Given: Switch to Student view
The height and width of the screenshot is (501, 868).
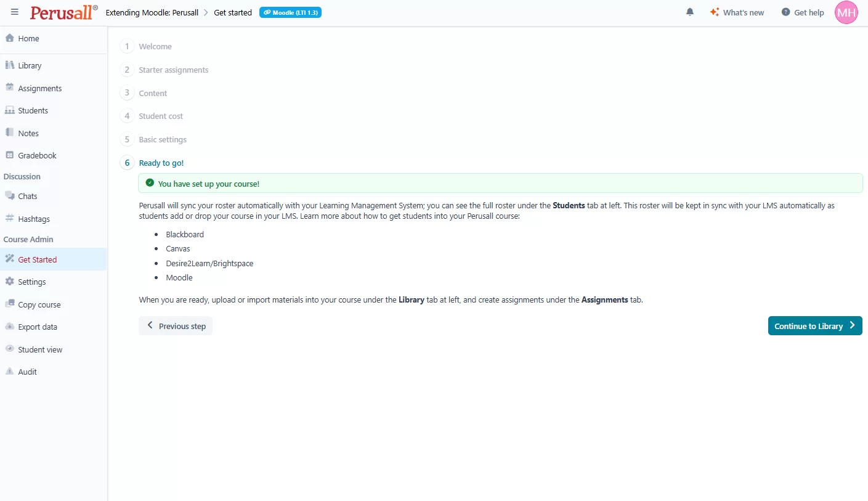Looking at the screenshot, I should pyautogui.click(x=40, y=349).
